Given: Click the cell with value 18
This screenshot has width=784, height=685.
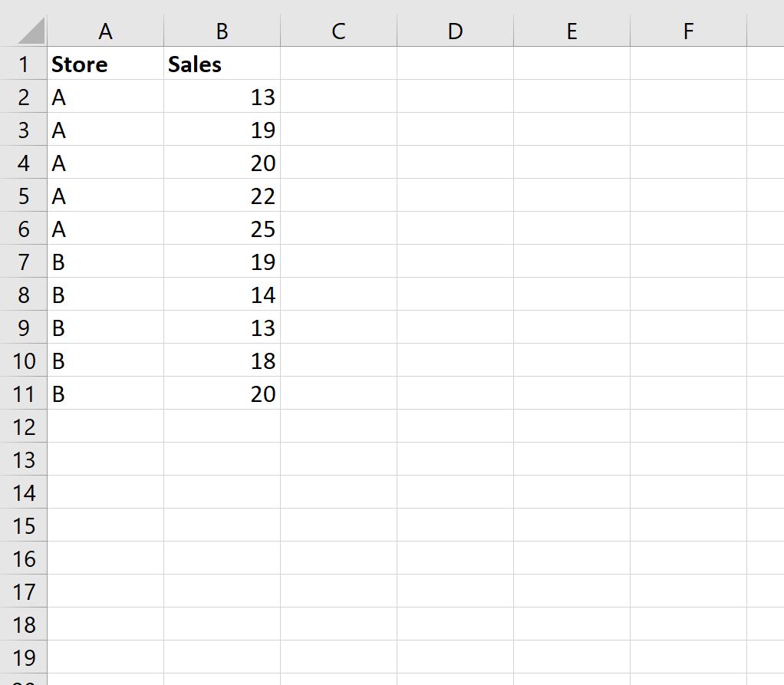Looking at the screenshot, I should pos(222,361).
